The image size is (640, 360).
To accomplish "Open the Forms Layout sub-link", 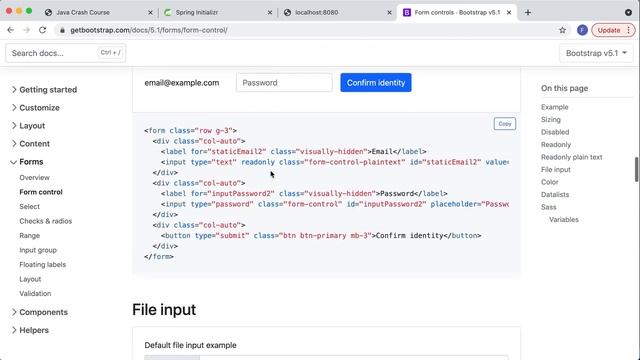I will pyautogui.click(x=30, y=279).
